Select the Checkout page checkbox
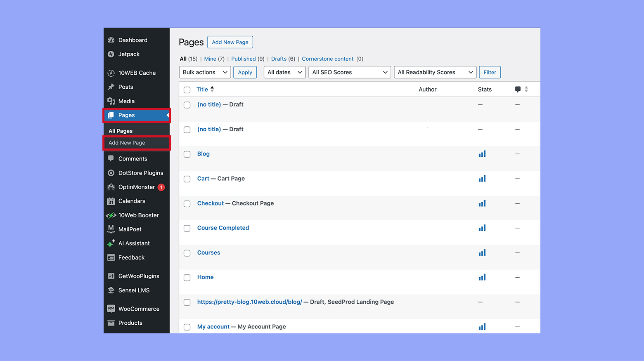 click(x=187, y=203)
